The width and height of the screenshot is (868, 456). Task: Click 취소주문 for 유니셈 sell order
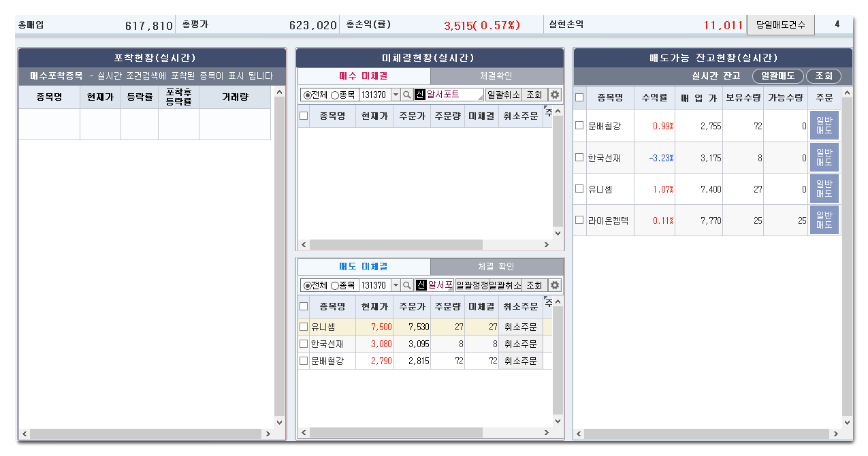tap(521, 327)
